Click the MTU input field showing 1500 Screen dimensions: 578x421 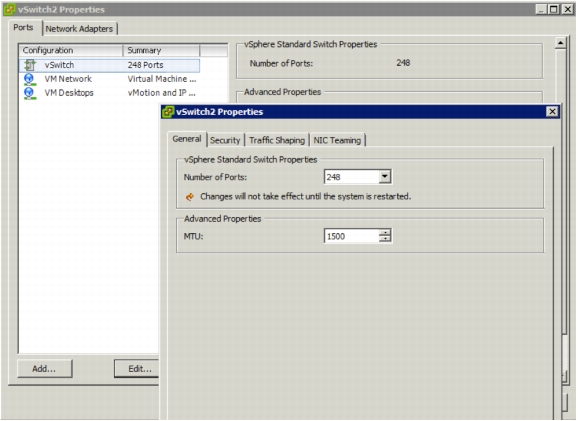point(352,236)
